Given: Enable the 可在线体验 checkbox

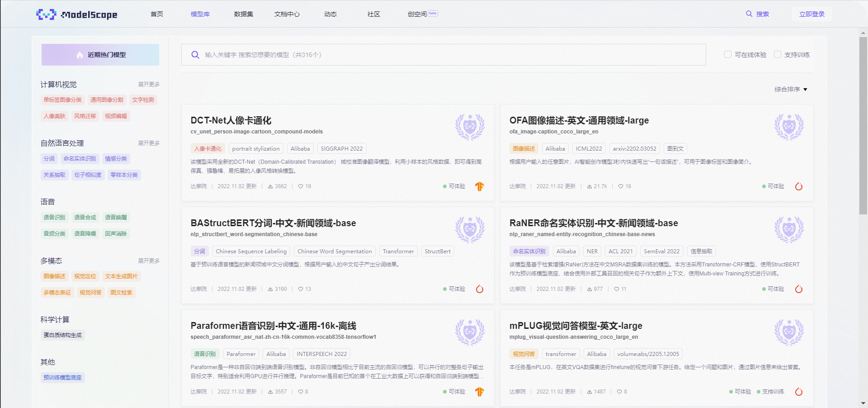Looking at the screenshot, I should pos(728,54).
